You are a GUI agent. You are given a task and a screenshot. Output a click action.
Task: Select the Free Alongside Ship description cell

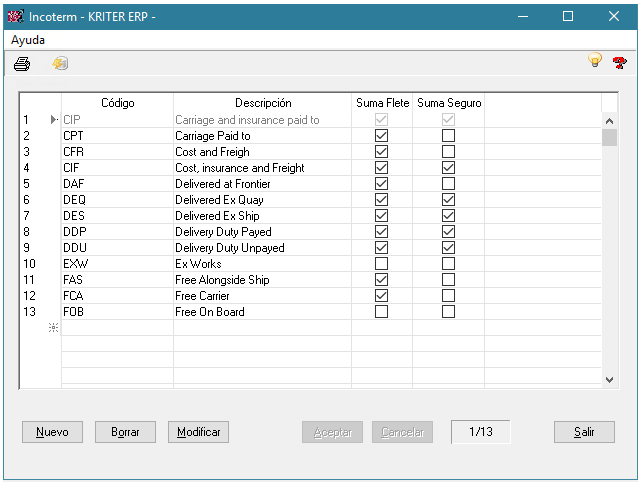tap(262, 280)
